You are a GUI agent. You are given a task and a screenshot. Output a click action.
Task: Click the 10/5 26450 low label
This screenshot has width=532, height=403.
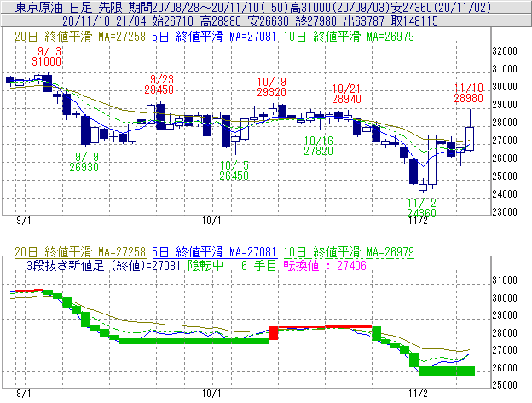click(x=234, y=170)
